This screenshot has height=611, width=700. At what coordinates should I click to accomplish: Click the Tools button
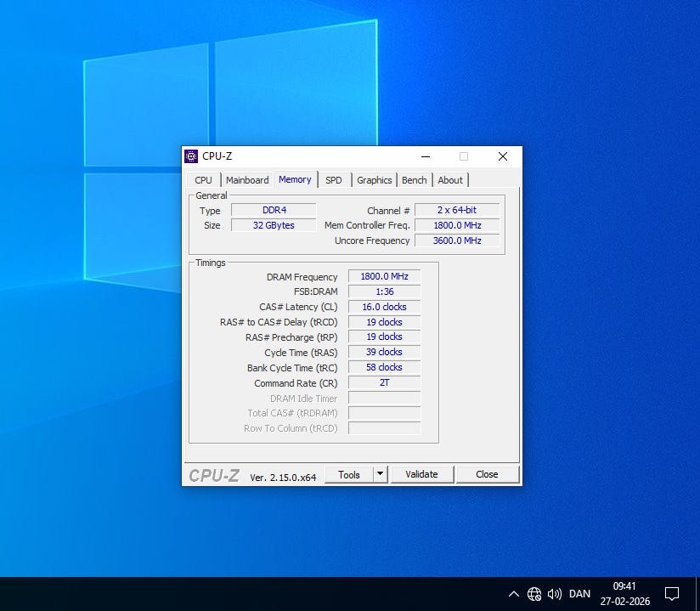349,474
